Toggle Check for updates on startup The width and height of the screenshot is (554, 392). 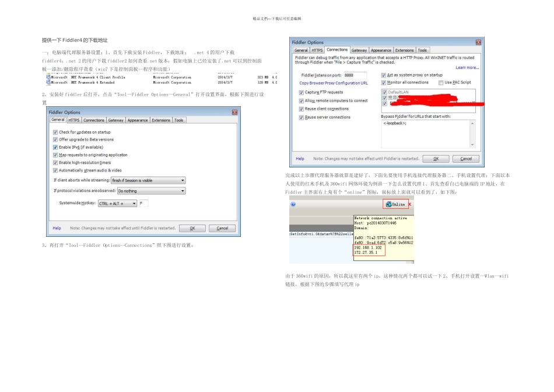click(x=55, y=132)
